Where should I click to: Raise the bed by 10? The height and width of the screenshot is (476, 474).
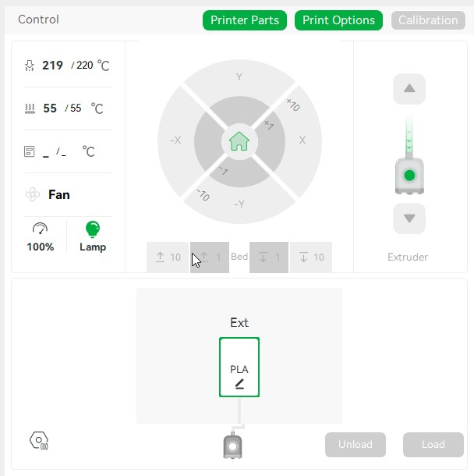(x=168, y=258)
